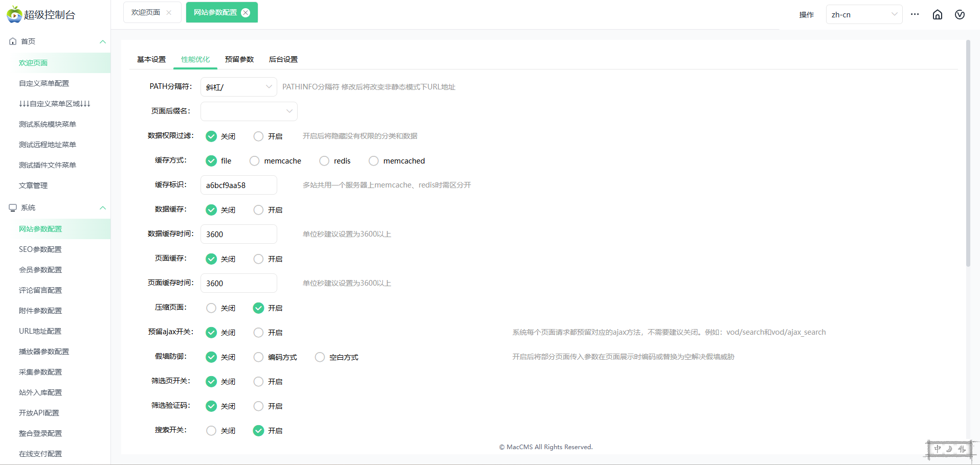Enable memcache as cache method

254,161
